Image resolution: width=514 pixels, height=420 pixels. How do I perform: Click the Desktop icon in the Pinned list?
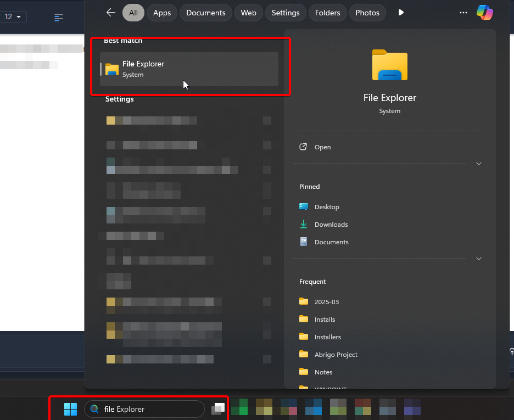pyautogui.click(x=304, y=207)
